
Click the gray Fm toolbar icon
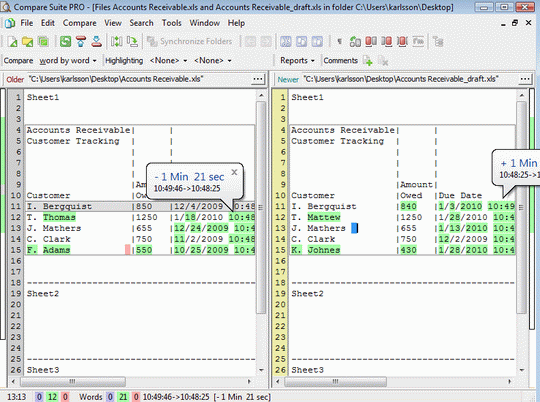(x=418, y=42)
